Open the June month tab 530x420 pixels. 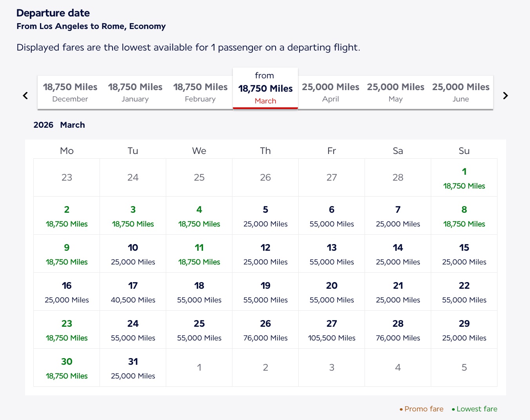click(461, 92)
